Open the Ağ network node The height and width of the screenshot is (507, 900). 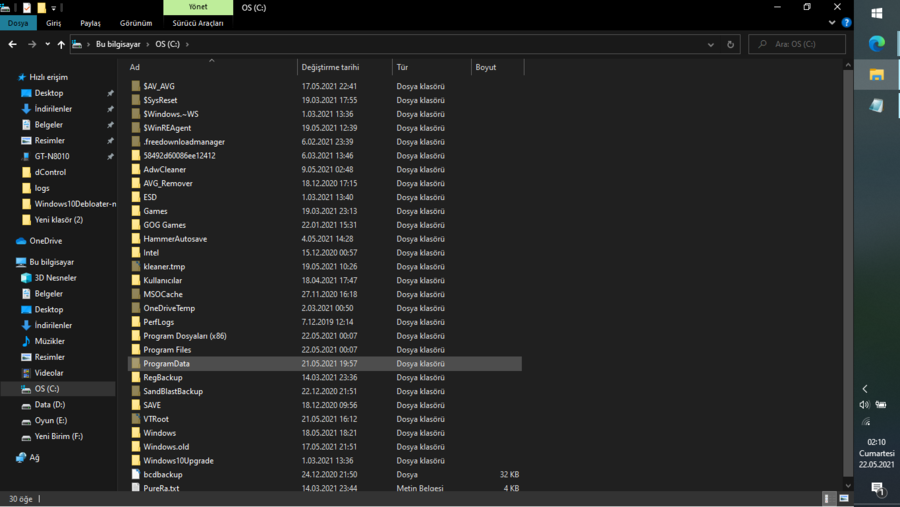(x=34, y=458)
